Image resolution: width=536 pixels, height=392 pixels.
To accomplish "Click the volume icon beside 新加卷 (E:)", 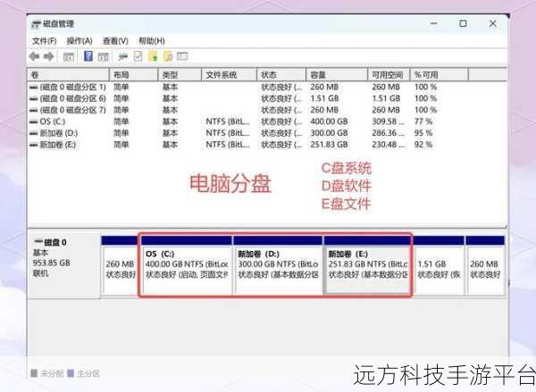I will [34, 145].
